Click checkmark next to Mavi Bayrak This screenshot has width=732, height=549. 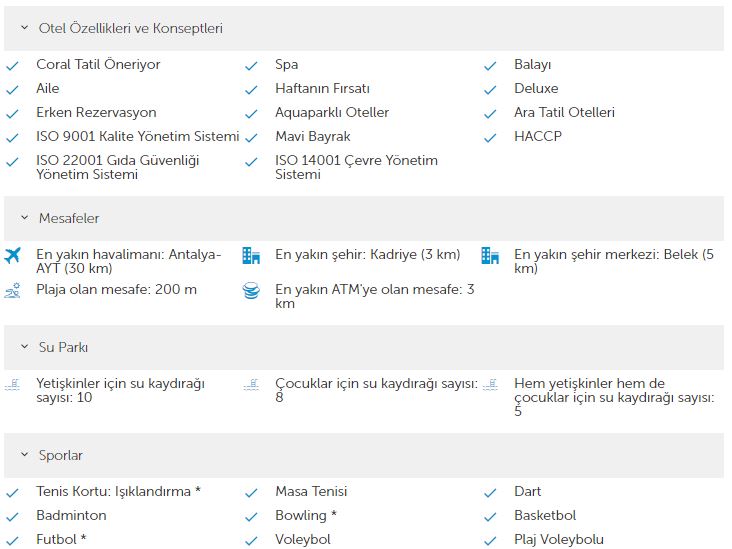[251, 138]
